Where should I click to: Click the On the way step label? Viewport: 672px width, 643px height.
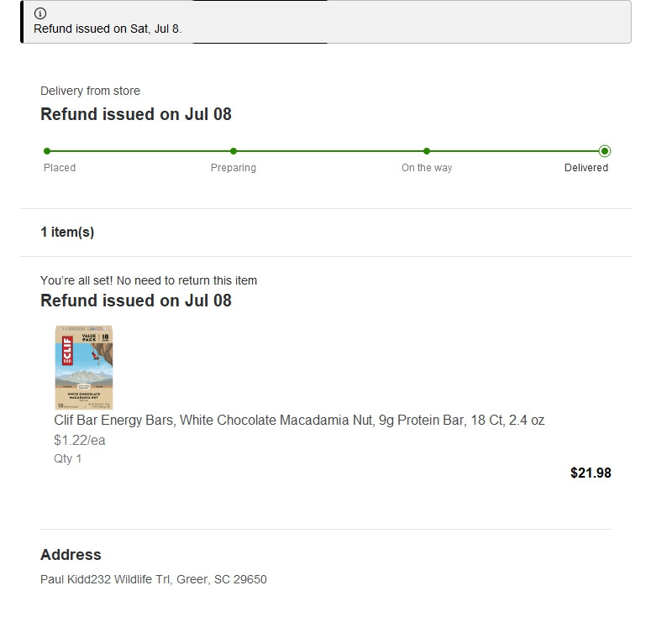(427, 168)
